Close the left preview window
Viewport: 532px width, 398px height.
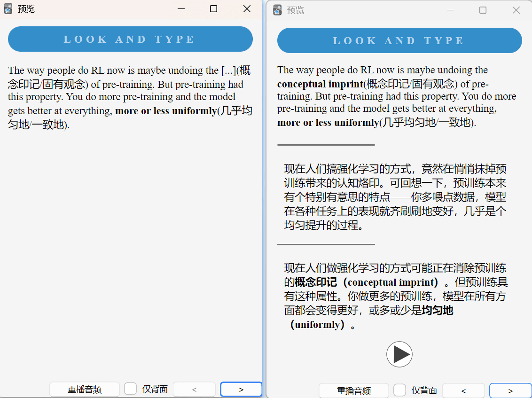[x=247, y=9]
